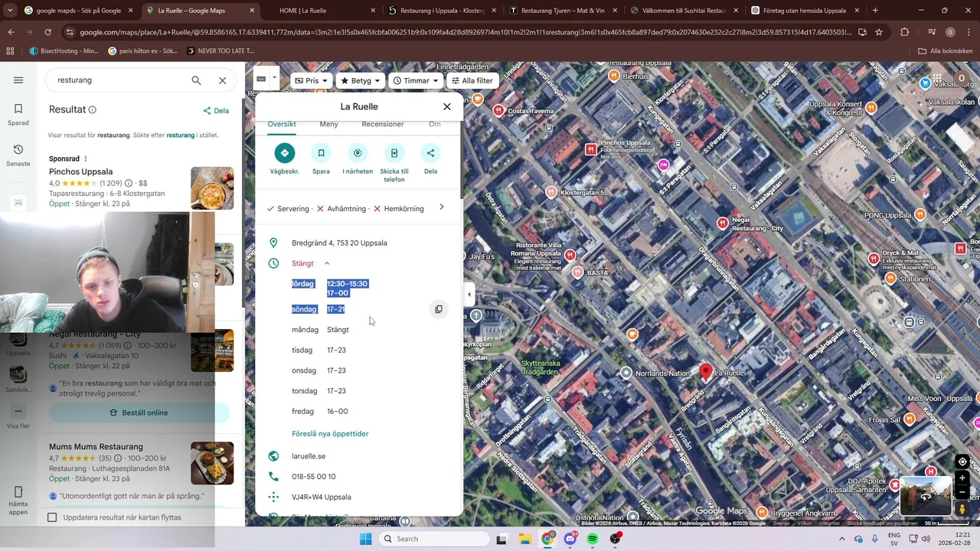Click the taskbar Search box
980x551 pixels.
point(433,539)
